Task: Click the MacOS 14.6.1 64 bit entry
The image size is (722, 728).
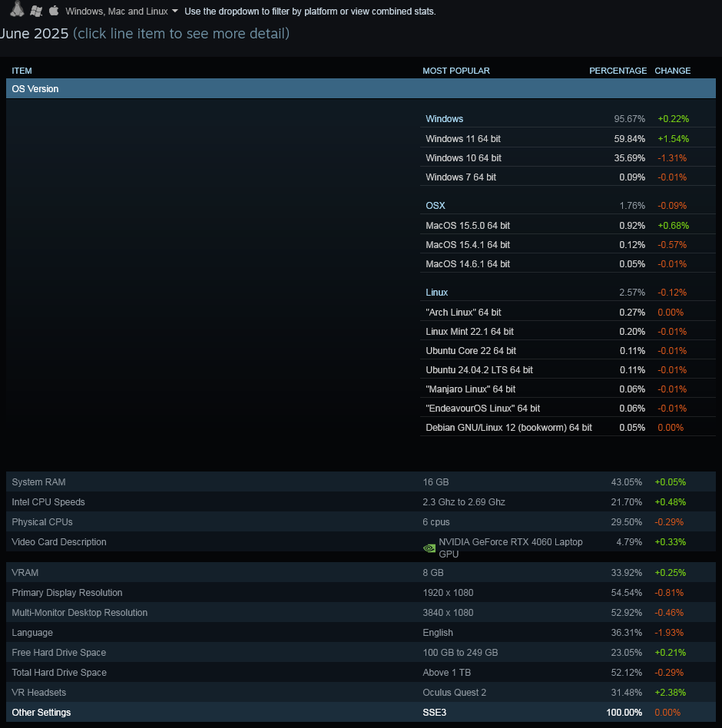Action: coord(468,264)
